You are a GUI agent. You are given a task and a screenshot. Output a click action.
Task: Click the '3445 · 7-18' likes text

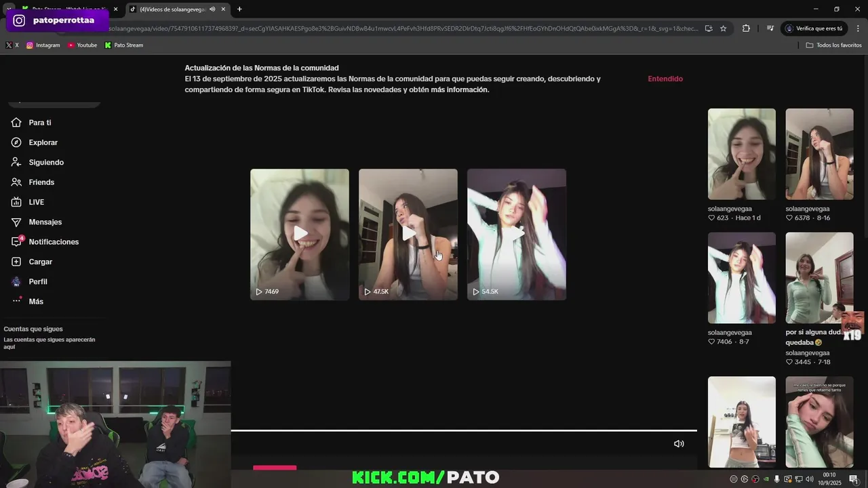click(x=808, y=362)
